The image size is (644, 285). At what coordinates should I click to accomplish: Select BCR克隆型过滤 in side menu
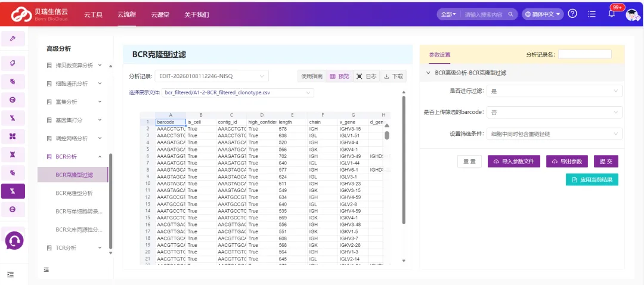[x=73, y=175]
